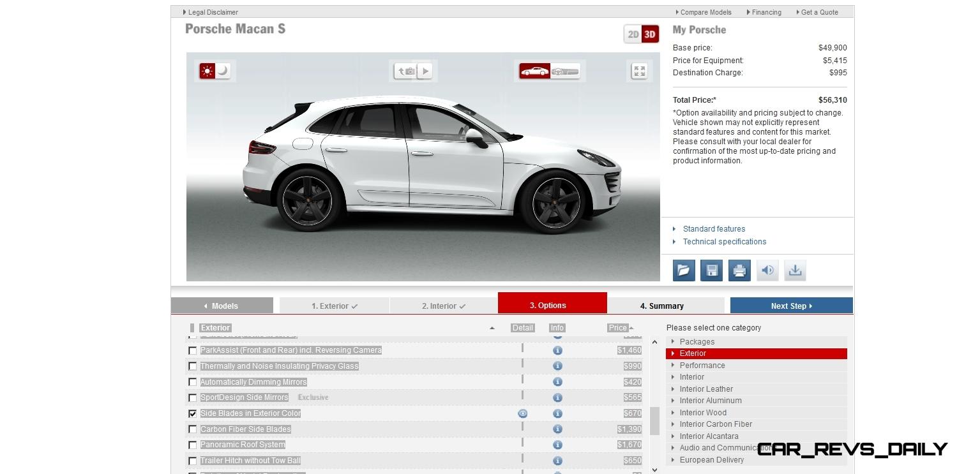This screenshot has width=980, height=474.
Task: Open saved configuration folder icon
Action: tap(684, 270)
